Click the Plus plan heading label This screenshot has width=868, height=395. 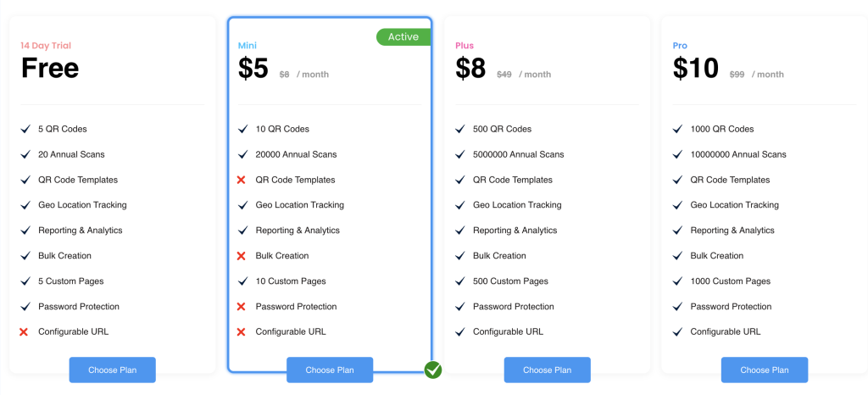pyautogui.click(x=465, y=46)
